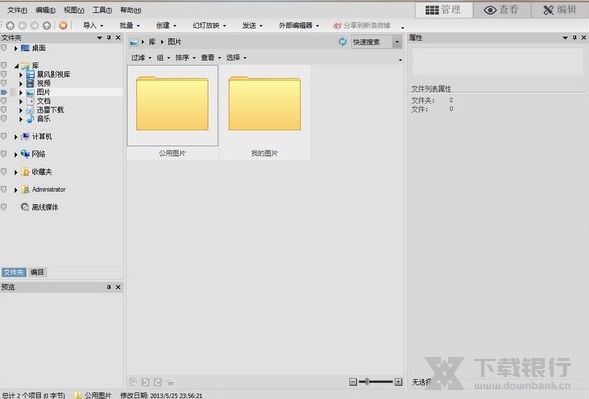Viewport: 589px width, 399px height.
Task: Toggle the easy-select marker for 网络
Action: [x=4, y=154]
